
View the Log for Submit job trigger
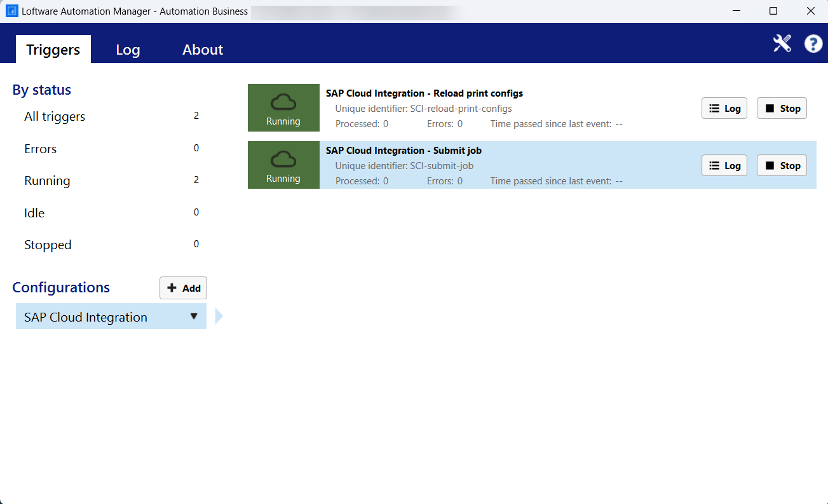(724, 165)
